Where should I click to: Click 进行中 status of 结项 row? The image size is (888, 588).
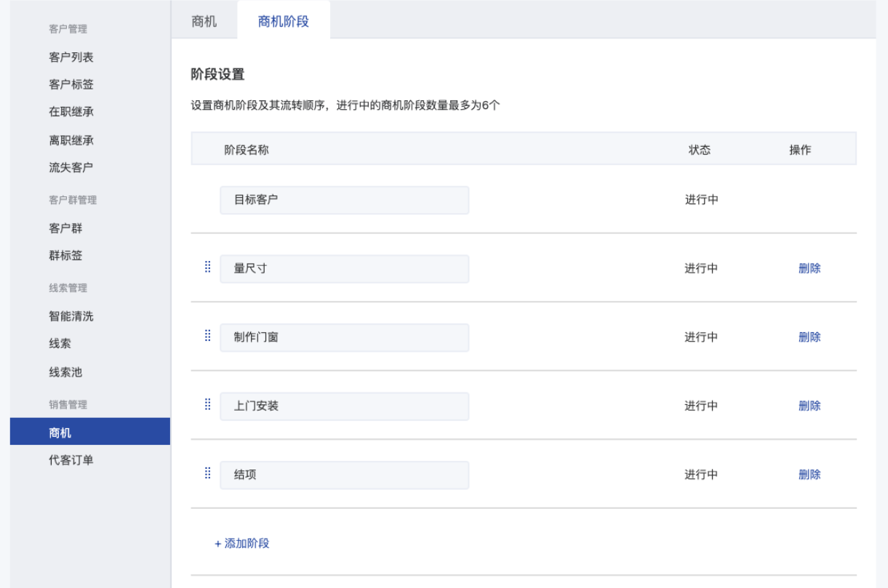pyautogui.click(x=701, y=475)
